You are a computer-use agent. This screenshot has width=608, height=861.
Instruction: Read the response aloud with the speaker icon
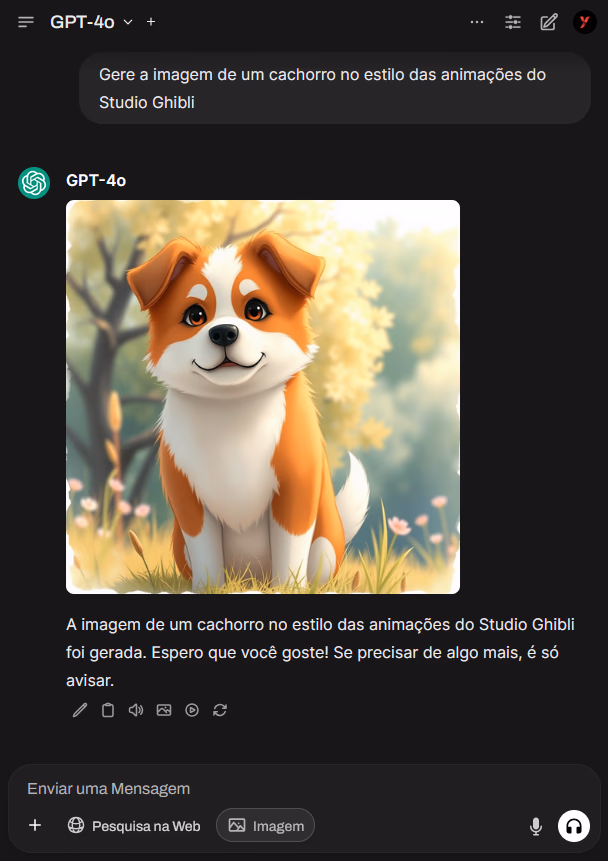136,710
